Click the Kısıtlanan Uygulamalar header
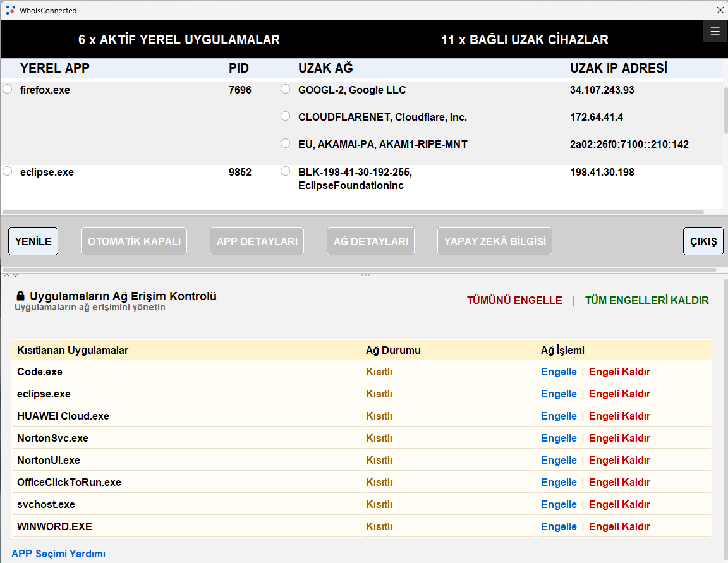Viewport: 728px width, 563px height. pos(73,351)
